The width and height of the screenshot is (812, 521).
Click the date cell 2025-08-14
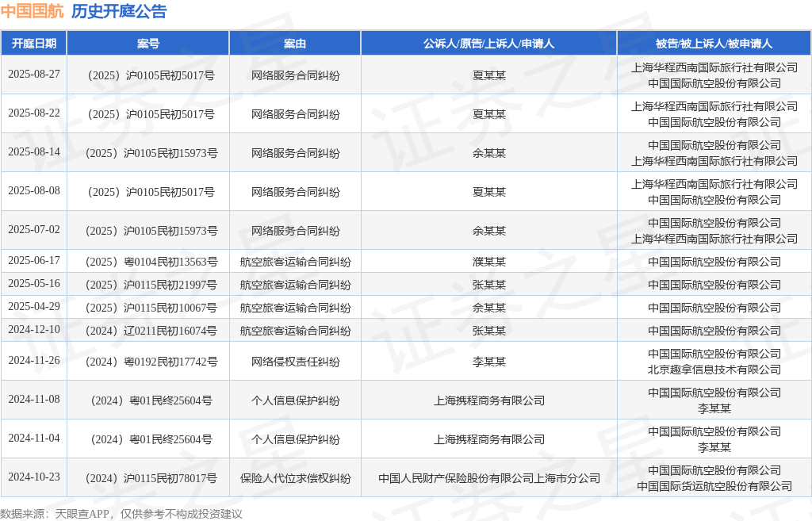[34, 151]
